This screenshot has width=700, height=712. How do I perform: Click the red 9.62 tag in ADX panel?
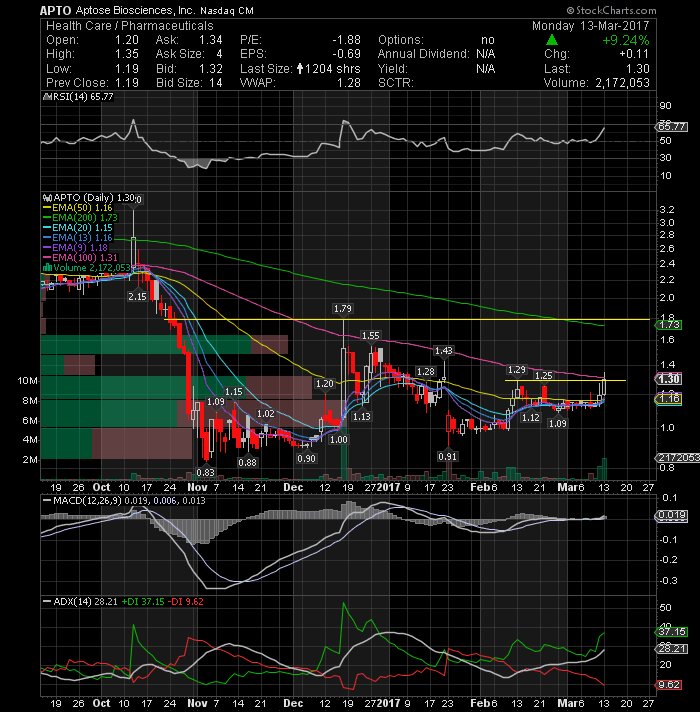tap(670, 685)
